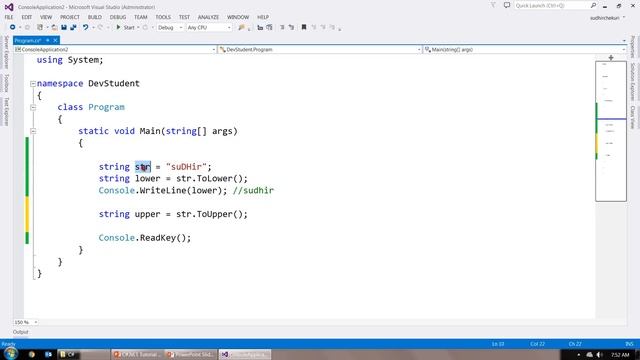Open the Toolbox side tab
The image size is (640, 360).
coord(6,83)
